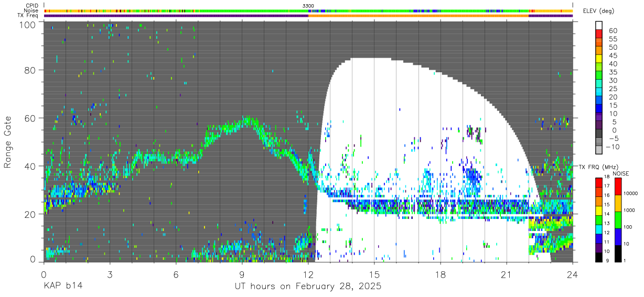644x297 pixels.
Task: Select the yellow 40–45 degree ELEV swatch
Action: coord(599,59)
